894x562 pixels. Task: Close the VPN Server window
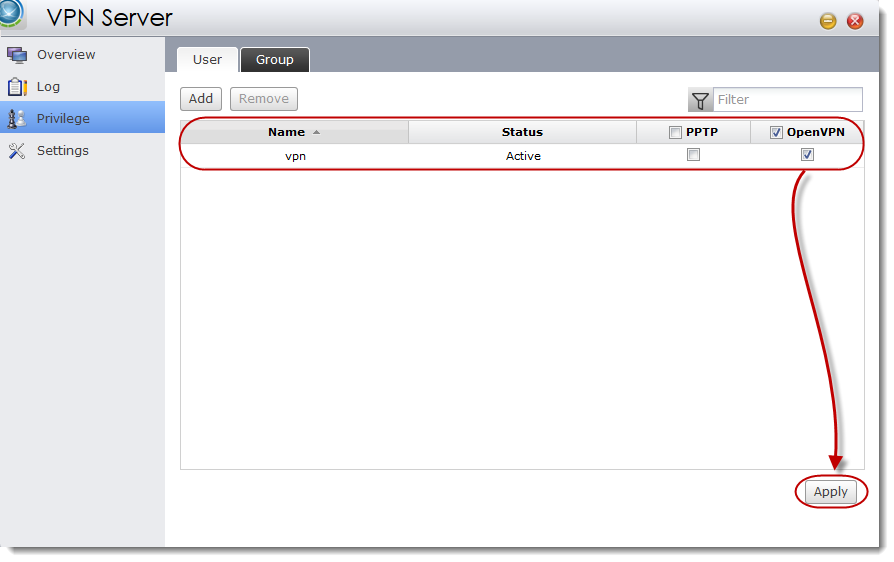[855, 22]
